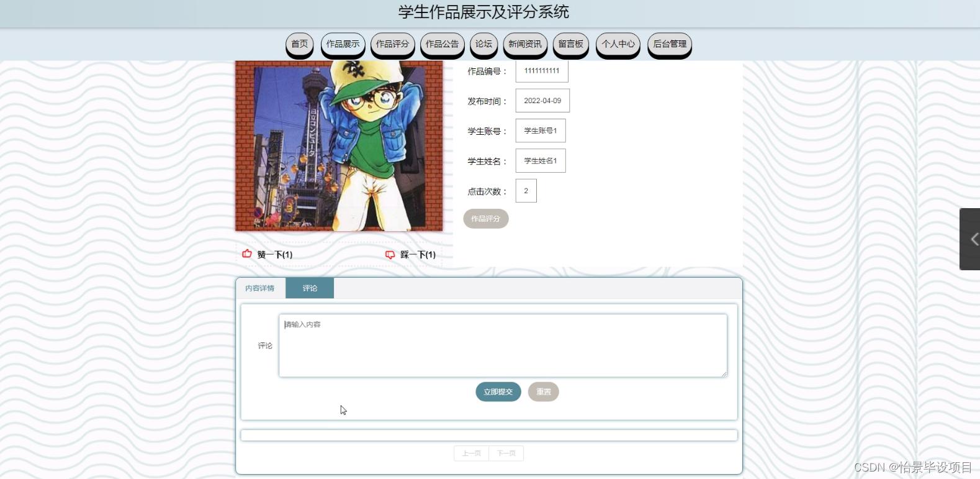Screen dimensions: 980x479
Task: Go to 个人中心
Action: pos(618,45)
